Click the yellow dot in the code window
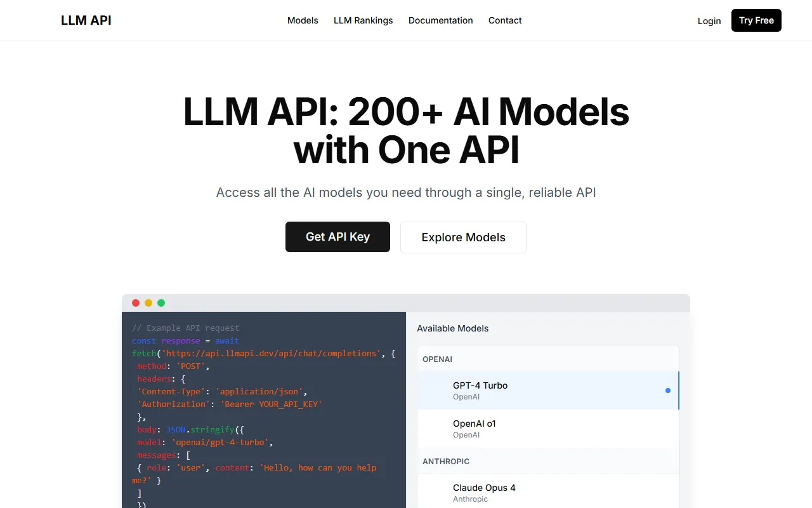Screen dimensions: 812x508 [x=148, y=303]
